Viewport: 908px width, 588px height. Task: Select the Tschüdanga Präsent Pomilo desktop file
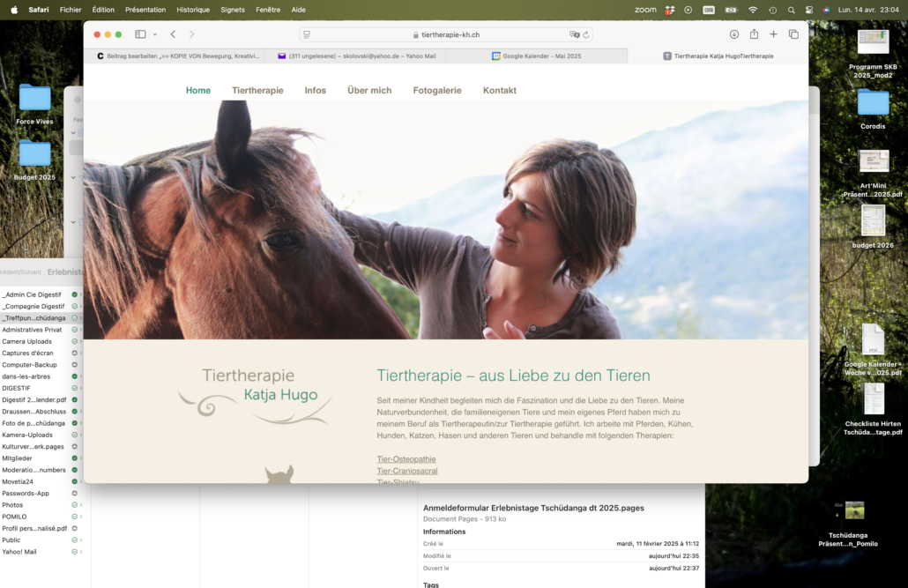(x=848, y=525)
